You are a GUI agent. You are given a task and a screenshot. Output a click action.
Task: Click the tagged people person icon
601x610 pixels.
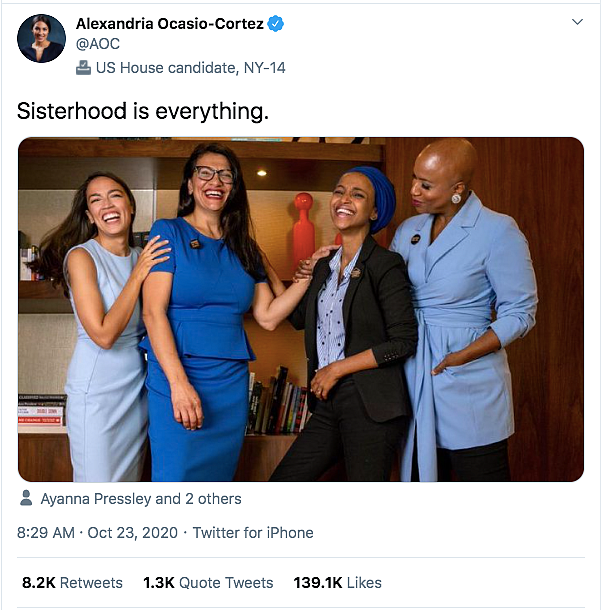click(26, 498)
